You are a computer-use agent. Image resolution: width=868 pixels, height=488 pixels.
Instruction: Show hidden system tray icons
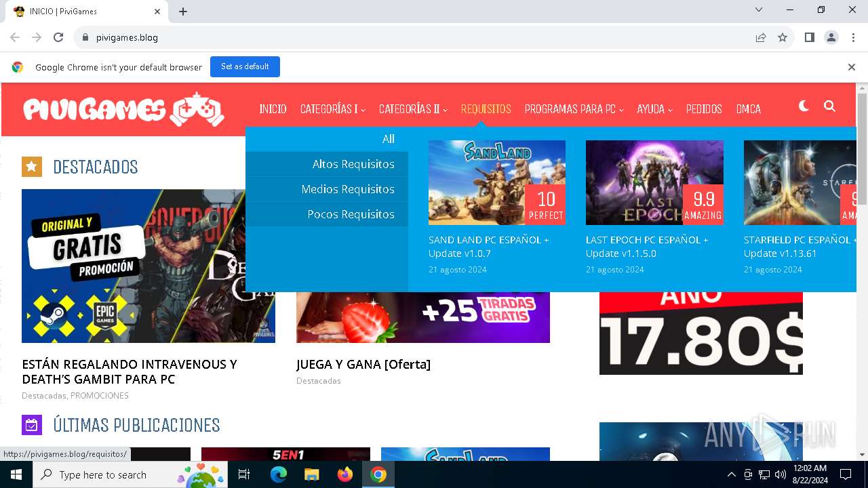pyautogui.click(x=731, y=474)
